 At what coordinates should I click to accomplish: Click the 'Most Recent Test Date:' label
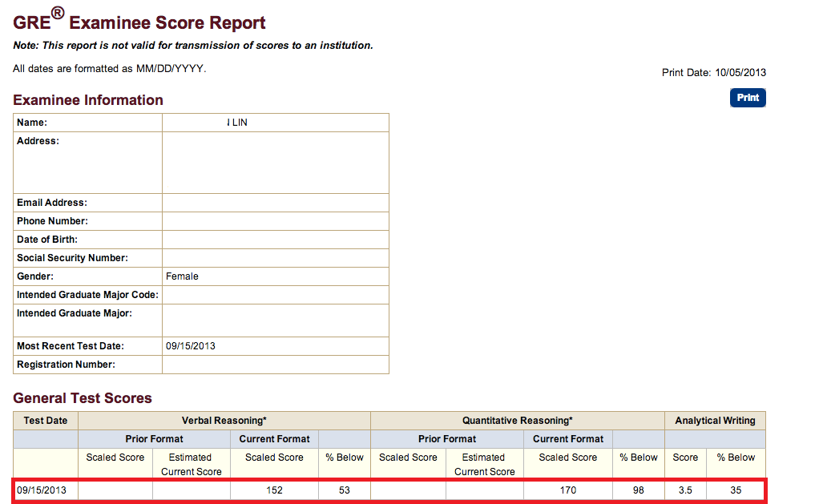(x=71, y=346)
